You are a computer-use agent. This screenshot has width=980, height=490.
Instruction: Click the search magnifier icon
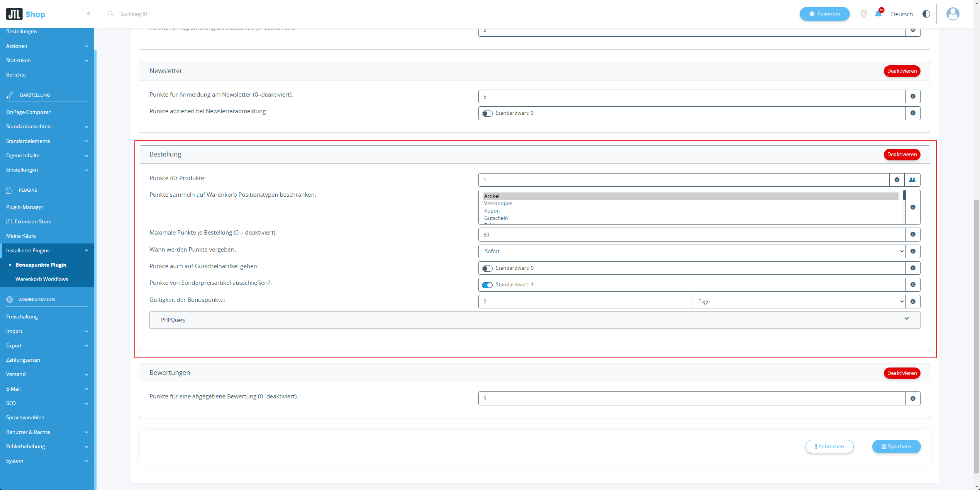pos(110,14)
